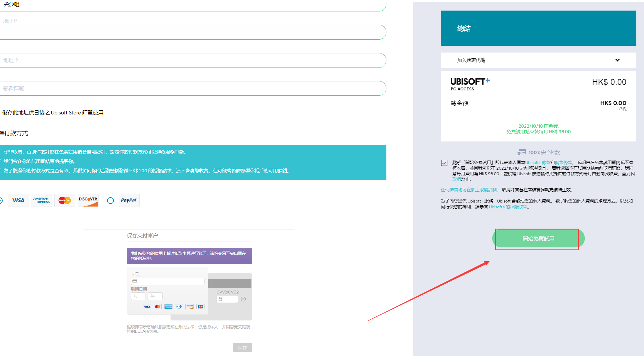Click small Mastercard icon in card form
The image size is (644, 356).
tap(158, 307)
